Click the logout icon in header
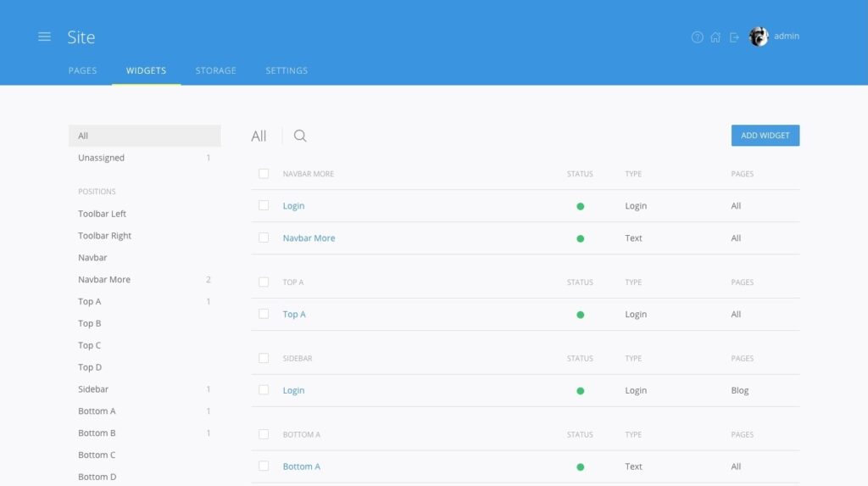The width and height of the screenshot is (868, 486). click(734, 37)
